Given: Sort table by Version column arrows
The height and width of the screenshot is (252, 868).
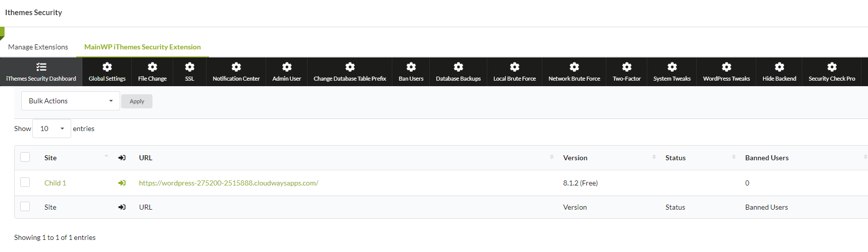Looking at the screenshot, I should 654,157.
